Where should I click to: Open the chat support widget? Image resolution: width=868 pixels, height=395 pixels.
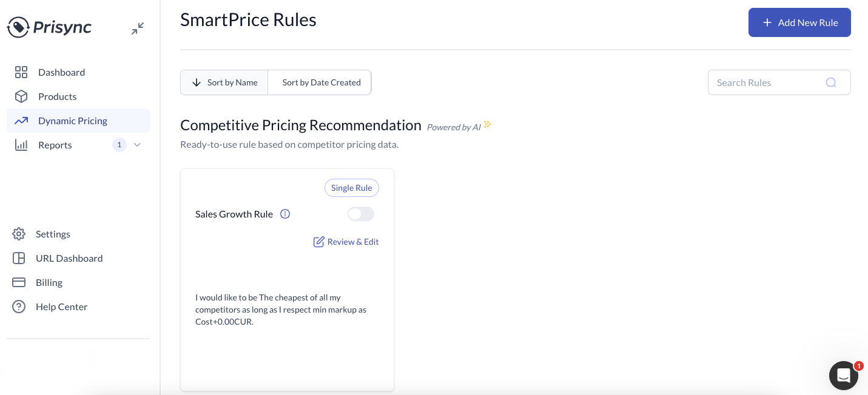(843, 376)
